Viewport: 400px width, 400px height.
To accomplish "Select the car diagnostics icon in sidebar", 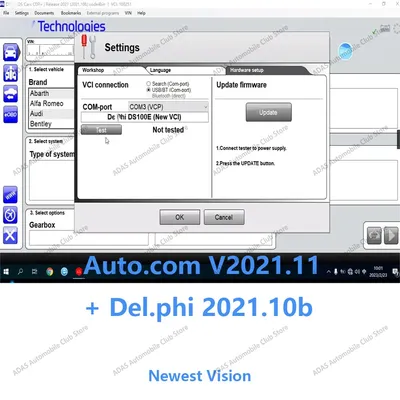I will pyautogui.click(x=11, y=52).
